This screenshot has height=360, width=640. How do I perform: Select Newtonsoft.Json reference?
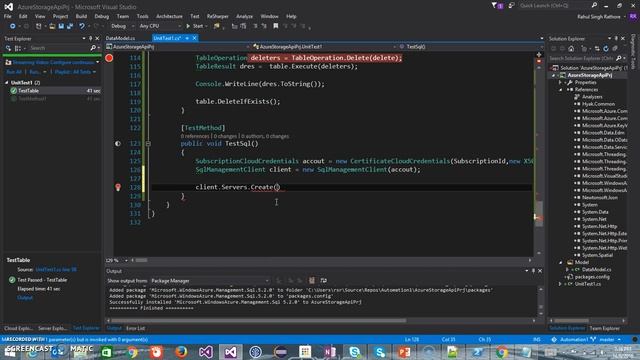pyautogui.click(x=600, y=198)
